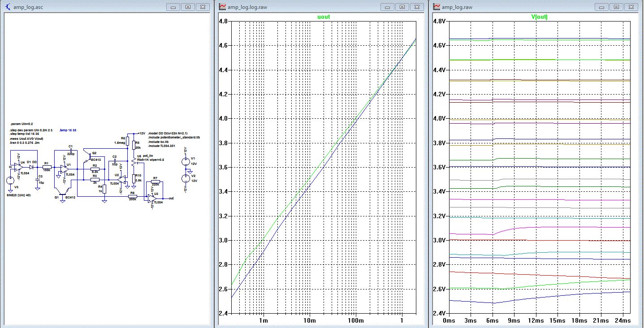Click the amp_log.raw waveform window icon
Image resolution: width=644 pixels, height=328 pixels.
point(436,7)
